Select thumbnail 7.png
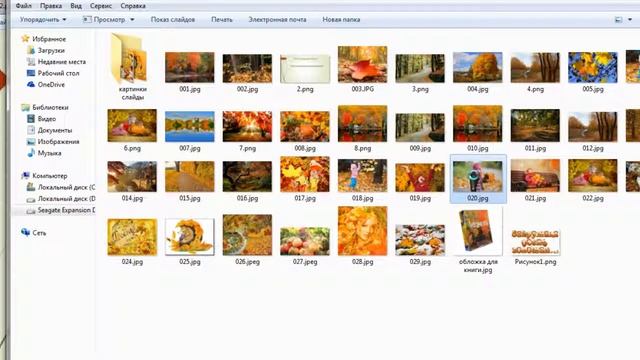The height and width of the screenshot is (360, 640). pyautogui.click(x=247, y=127)
